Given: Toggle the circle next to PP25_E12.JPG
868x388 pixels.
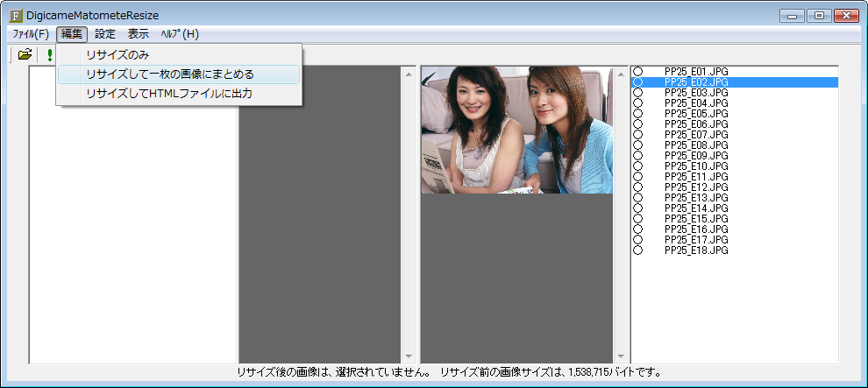Looking at the screenshot, I should (637, 187).
